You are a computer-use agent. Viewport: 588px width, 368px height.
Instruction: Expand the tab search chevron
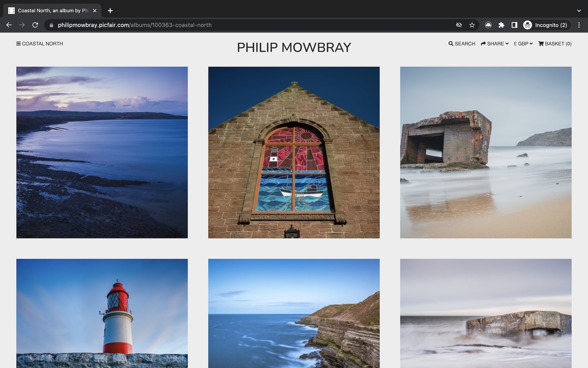(579, 11)
